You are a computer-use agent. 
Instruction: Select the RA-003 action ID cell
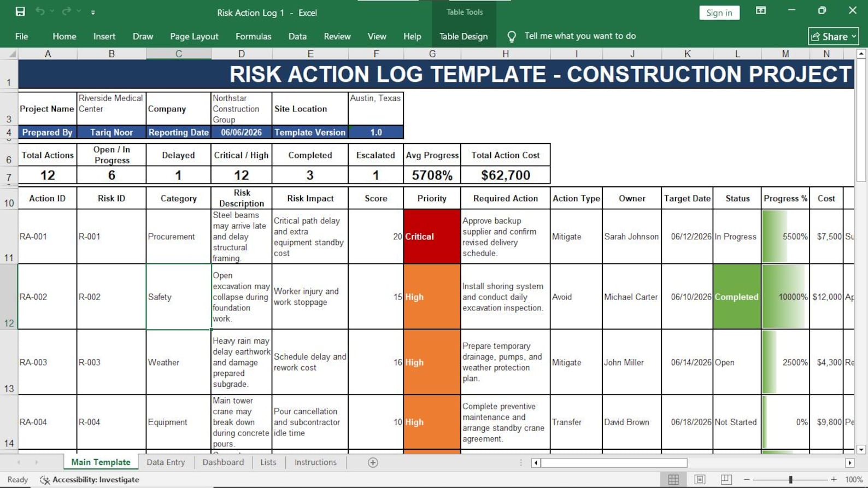click(x=48, y=362)
